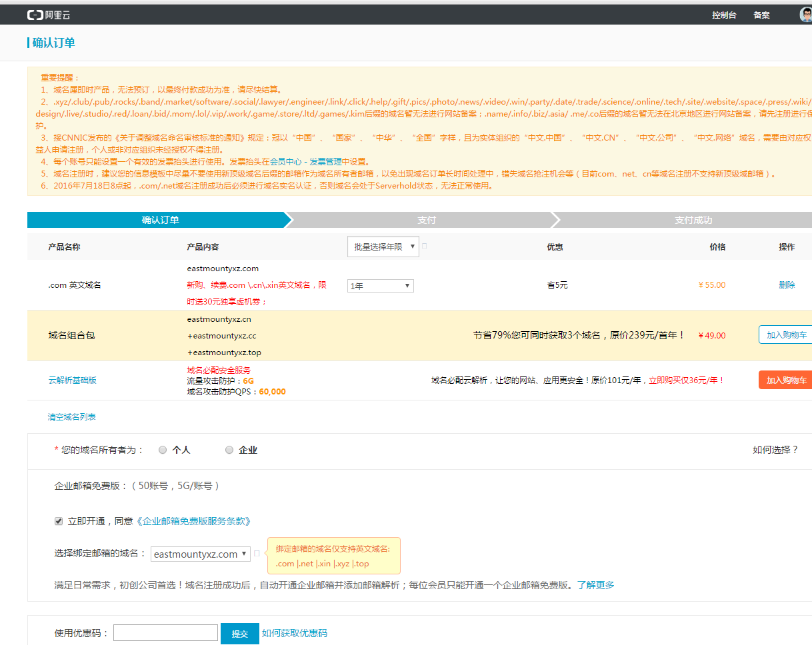This screenshot has width=812, height=645.
Task: Click 删除 for the .com domain
Action: [x=787, y=285]
